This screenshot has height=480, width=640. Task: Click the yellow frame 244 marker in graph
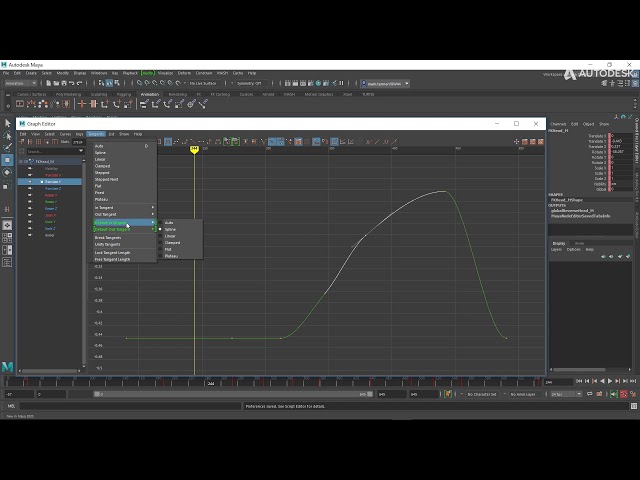pos(194,149)
